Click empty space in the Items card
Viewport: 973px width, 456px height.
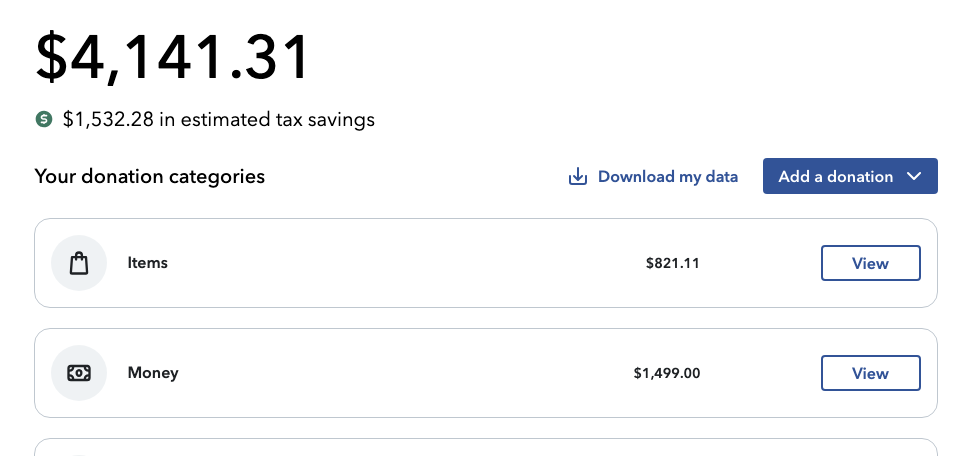(400, 263)
